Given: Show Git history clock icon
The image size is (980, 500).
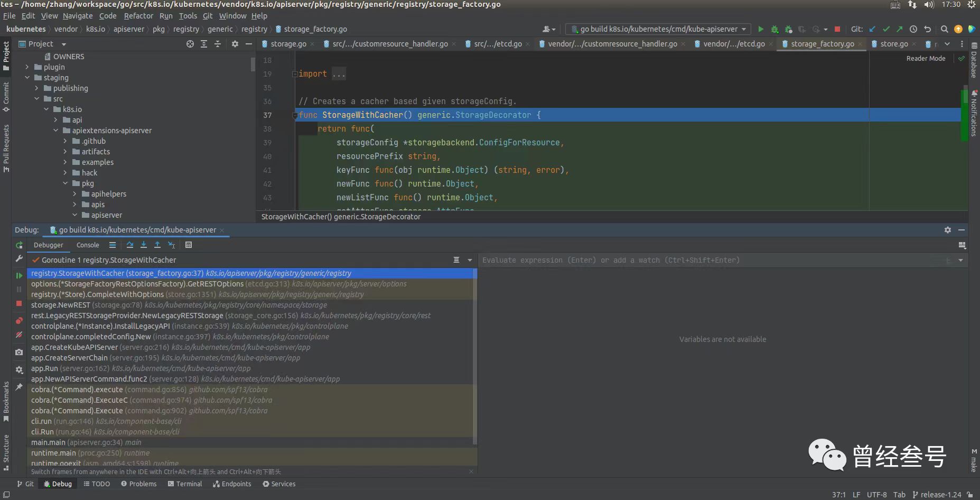Looking at the screenshot, I should [913, 29].
